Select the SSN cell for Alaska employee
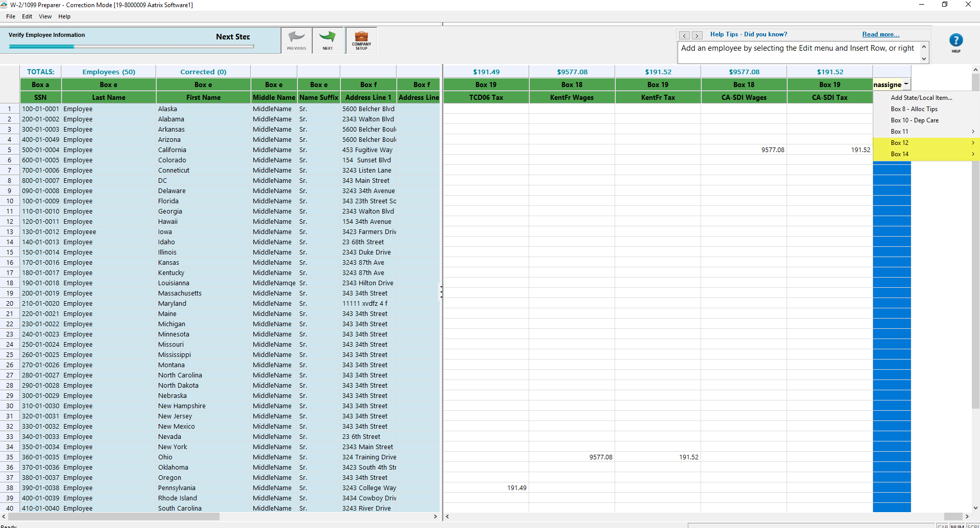980x528 pixels. [40, 109]
